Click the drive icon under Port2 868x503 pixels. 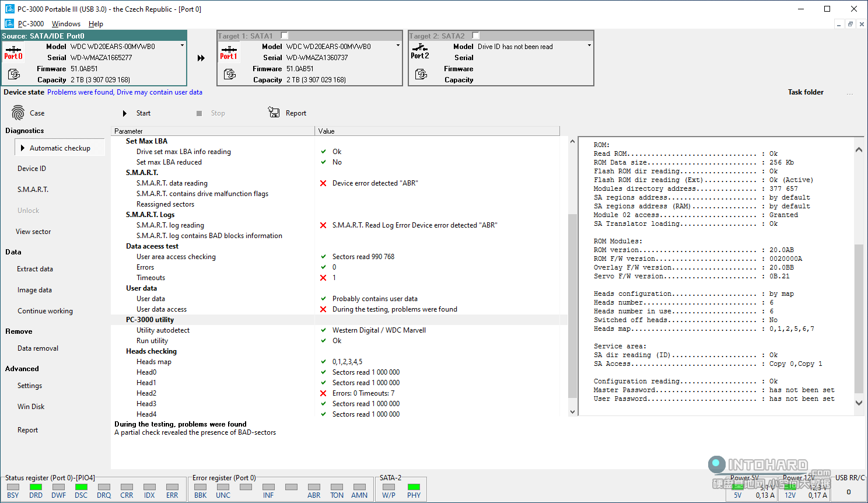(421, 74)
